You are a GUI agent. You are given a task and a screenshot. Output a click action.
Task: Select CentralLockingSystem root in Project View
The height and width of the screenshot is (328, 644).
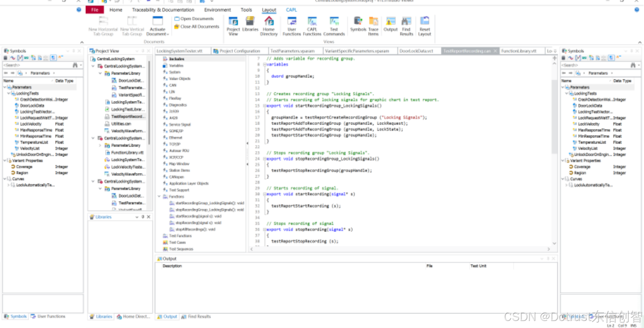click(x=115, y=59)
